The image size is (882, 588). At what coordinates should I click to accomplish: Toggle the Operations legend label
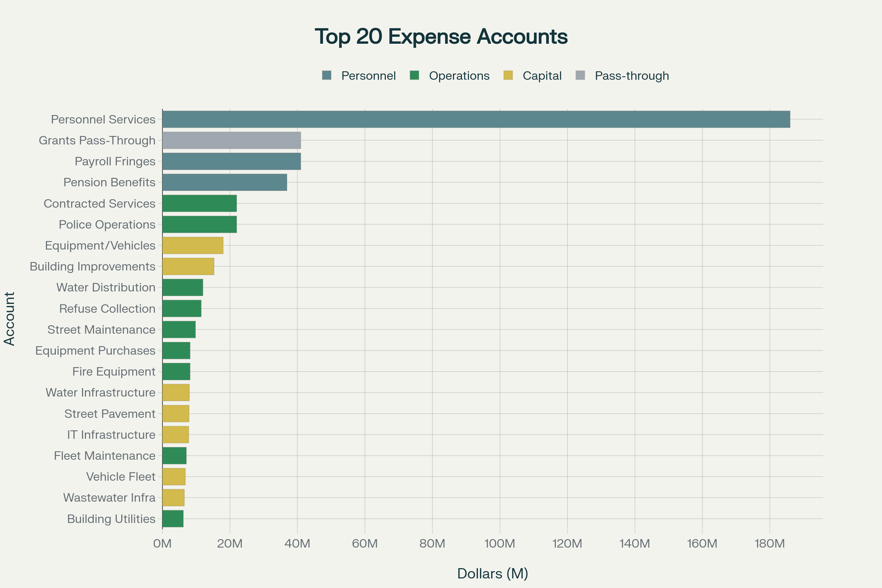tap(459, 76)
